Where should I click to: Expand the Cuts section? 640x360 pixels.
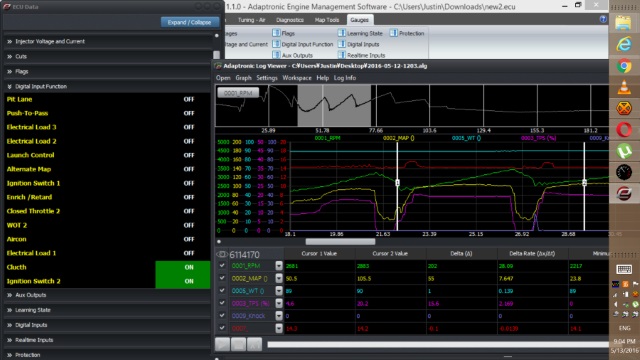pyautogui.click(x=108, y=56)
